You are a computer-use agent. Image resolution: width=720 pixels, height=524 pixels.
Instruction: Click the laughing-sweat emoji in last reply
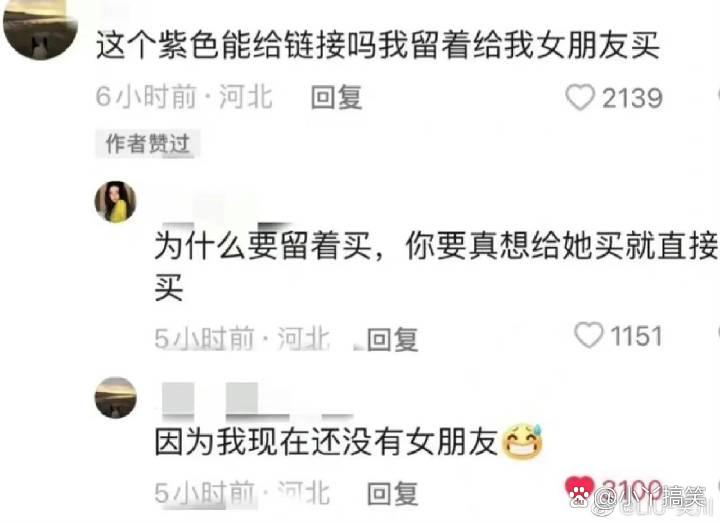pyautogui.click(x=523, y=442)
